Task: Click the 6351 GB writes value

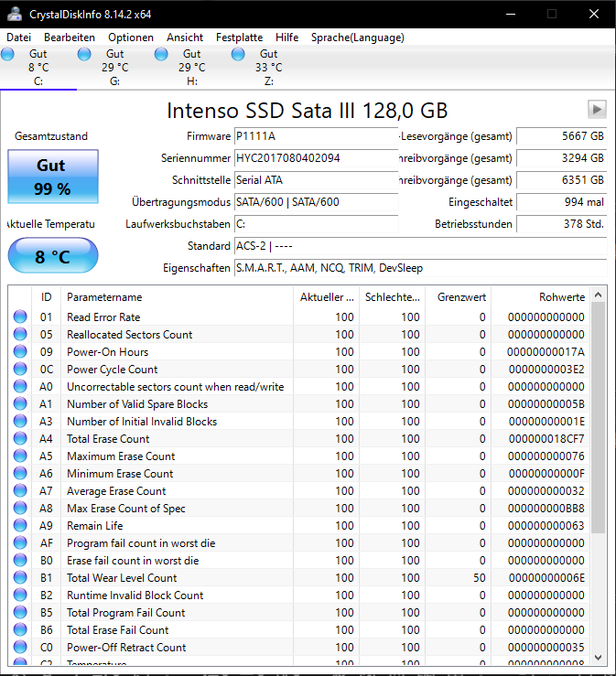Action: [x=562, y=180]
